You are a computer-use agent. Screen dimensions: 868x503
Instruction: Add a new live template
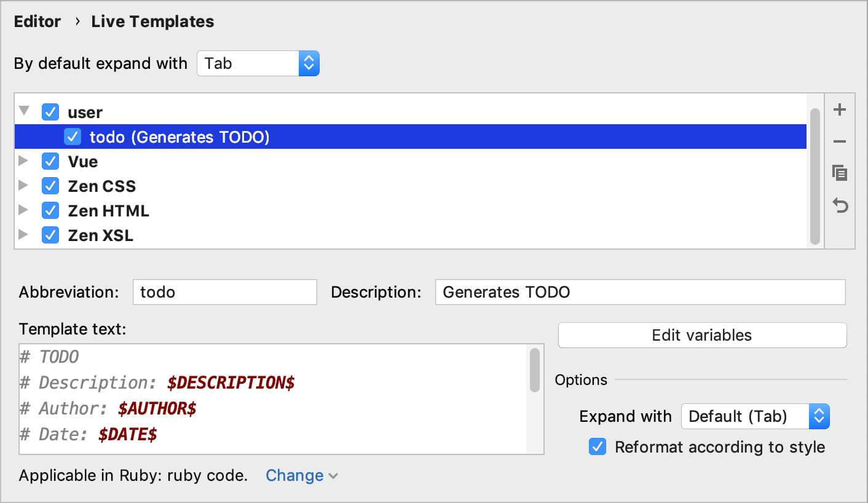839,109
